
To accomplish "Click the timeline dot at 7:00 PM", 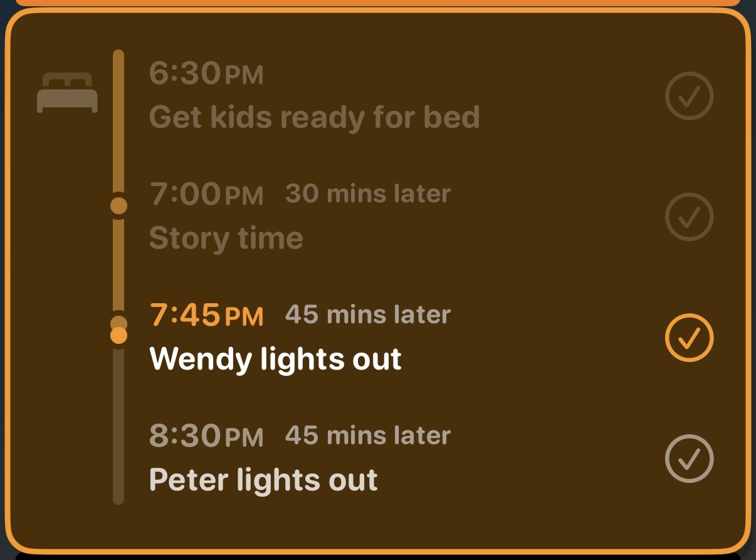I will pos(118,205).
